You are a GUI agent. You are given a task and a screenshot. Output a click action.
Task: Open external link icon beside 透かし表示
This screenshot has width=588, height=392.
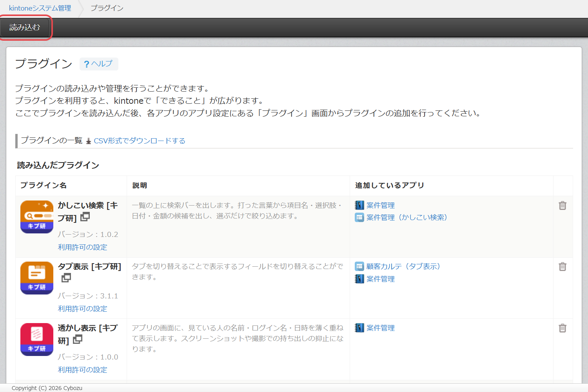point(78,340)
